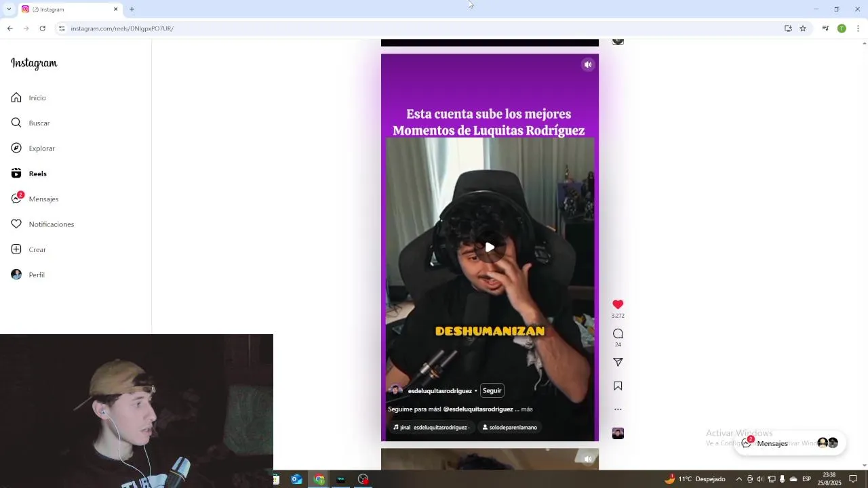This screenshot has height=488, width=868.
Task: Toggle sound on the purple reel
Action: pyautogui.click(x=588, y=64)
